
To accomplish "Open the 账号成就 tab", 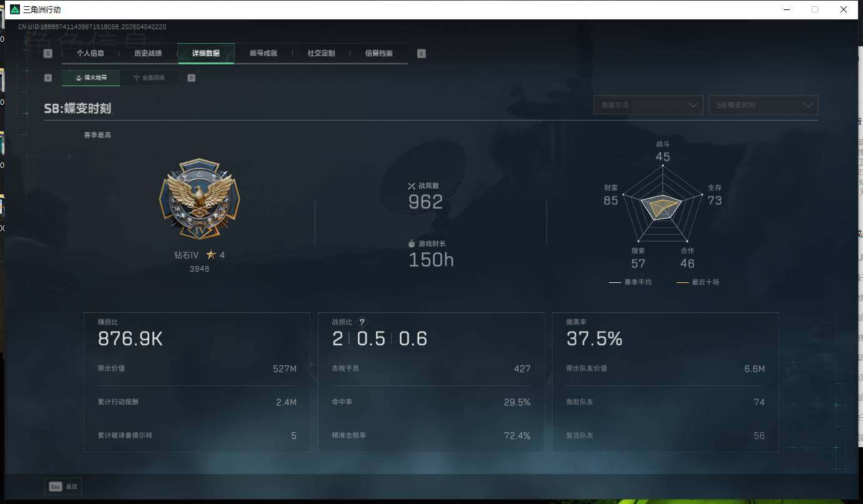I will tap(264, 54).
